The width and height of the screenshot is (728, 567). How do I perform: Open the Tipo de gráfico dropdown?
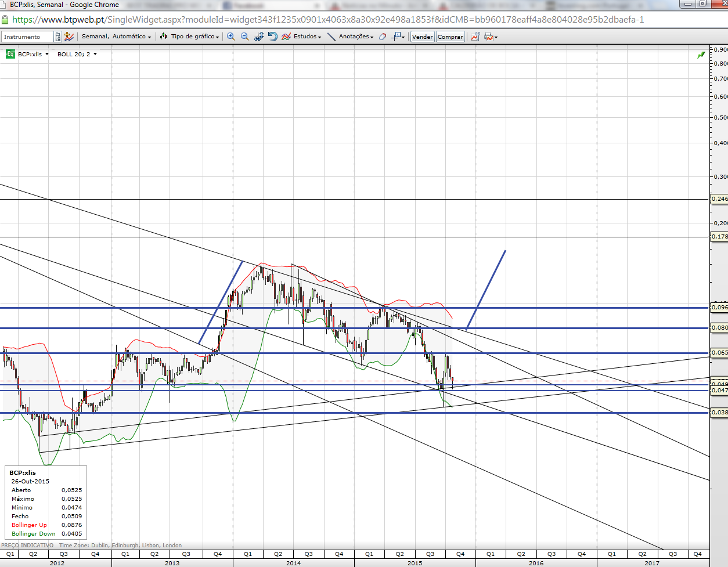pos(190,37)
